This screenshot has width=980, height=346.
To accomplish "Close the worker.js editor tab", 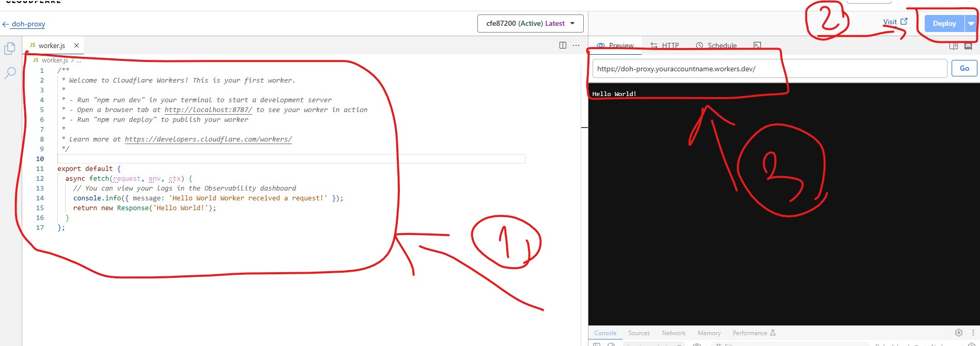I will pos(76,45).
